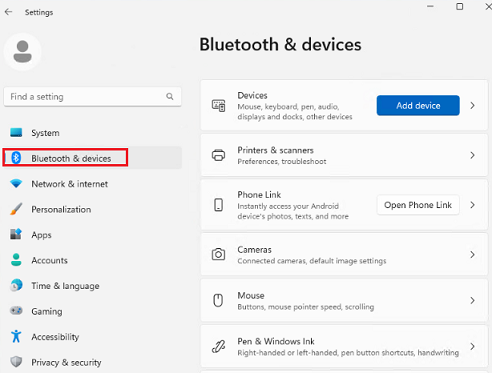Open the Devices title text
The image size is (492, 373).
252,96
